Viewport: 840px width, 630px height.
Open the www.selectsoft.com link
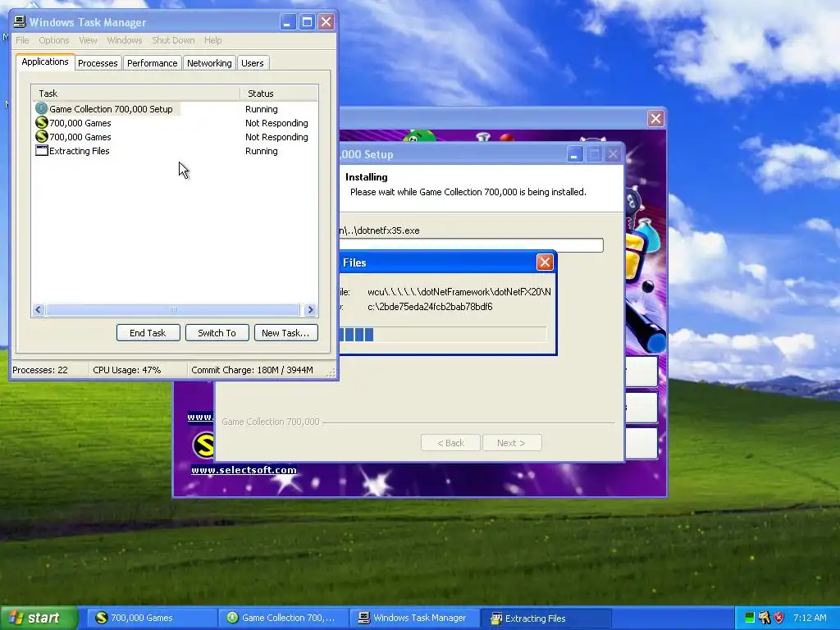pos(244,470)
